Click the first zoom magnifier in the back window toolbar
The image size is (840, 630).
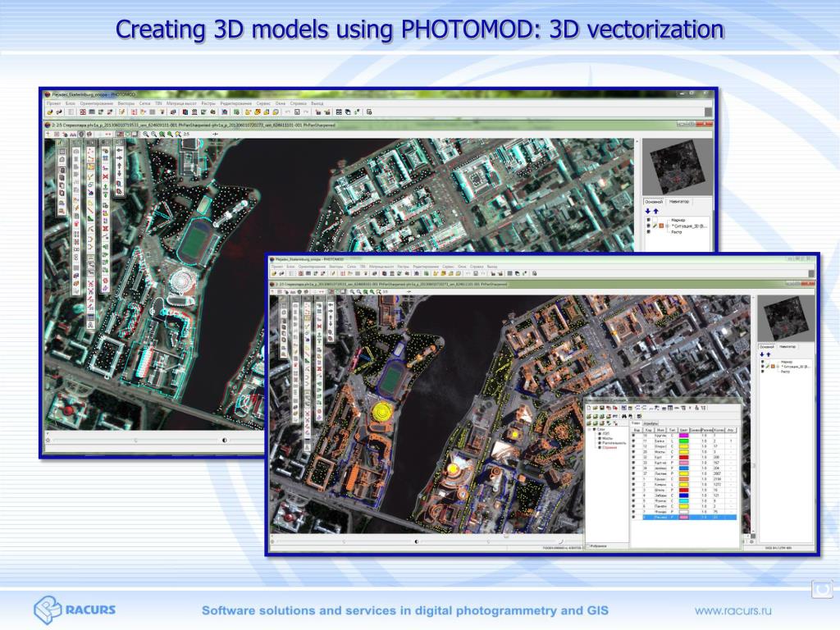(146, 134)
